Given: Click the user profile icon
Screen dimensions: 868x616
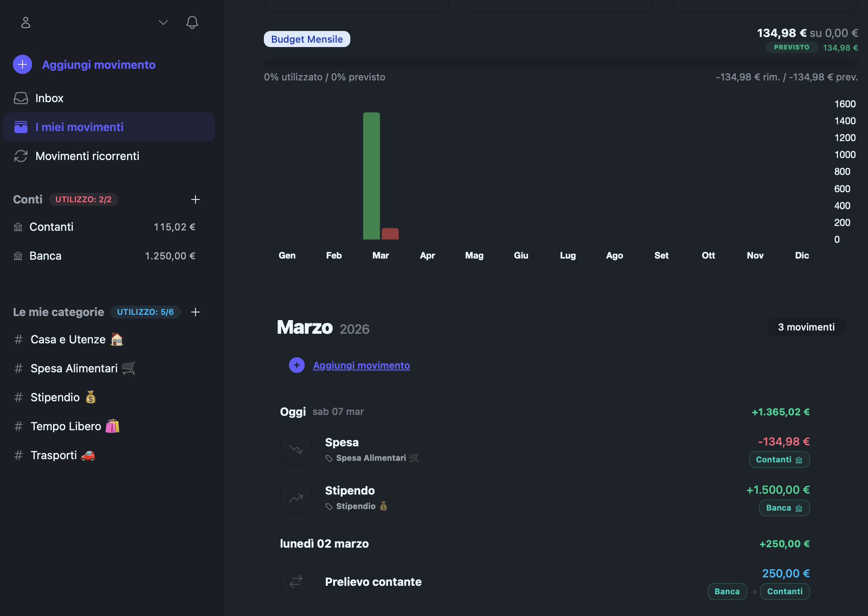Looking at the screenshot, I should tap(26, 23).
